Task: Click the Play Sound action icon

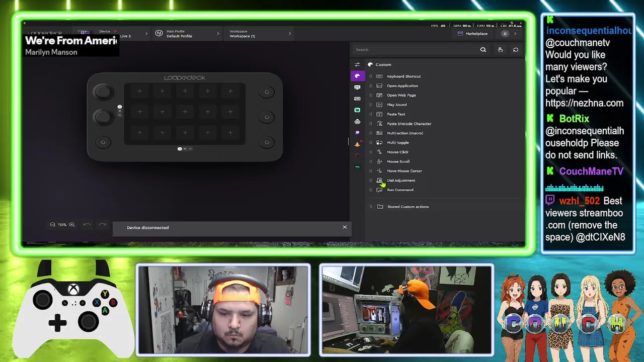Action: pyautogui.click(x=379, y=105)
